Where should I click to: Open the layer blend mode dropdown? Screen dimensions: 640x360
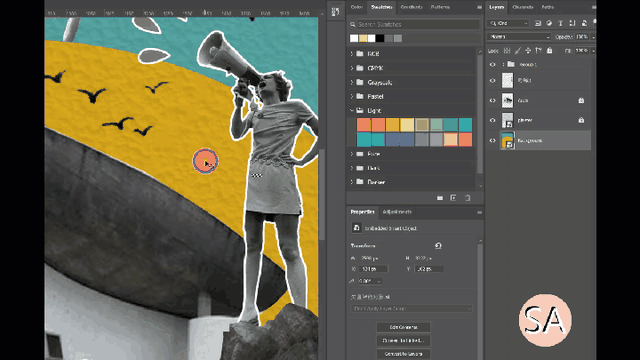tap(519, 37)
